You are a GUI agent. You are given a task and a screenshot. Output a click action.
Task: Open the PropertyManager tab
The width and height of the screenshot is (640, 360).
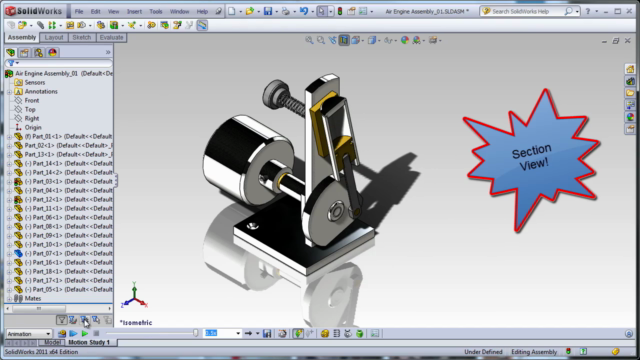[x=24, y=52]
